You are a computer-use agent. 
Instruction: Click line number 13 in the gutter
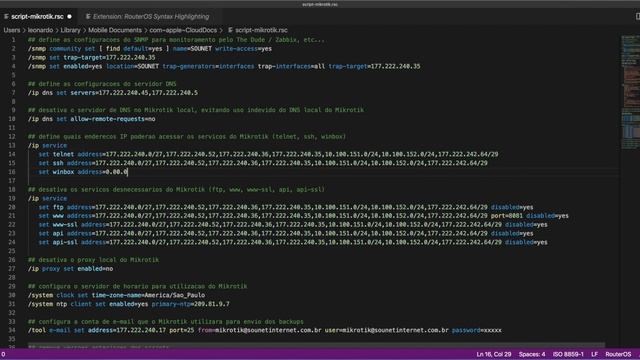tap(12, 145)
